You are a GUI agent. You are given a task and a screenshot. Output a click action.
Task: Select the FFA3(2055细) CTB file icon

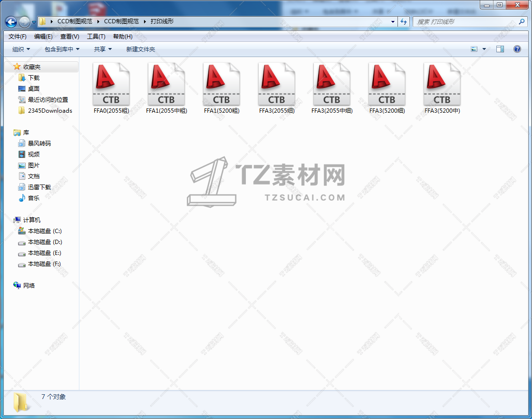point(277,84)
